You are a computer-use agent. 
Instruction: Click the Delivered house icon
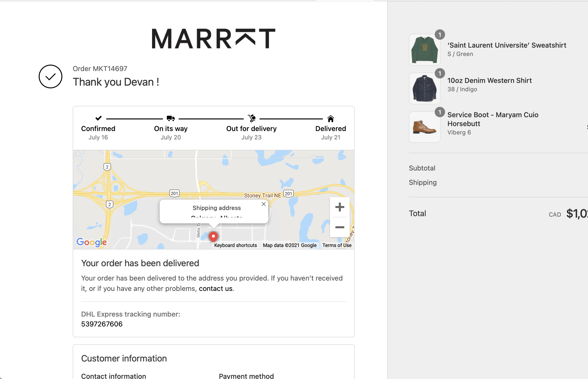331,119
